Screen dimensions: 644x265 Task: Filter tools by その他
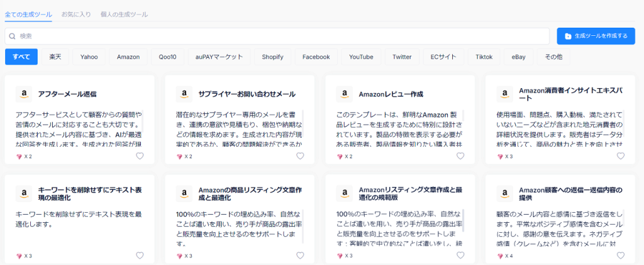(x=553, y=57)
